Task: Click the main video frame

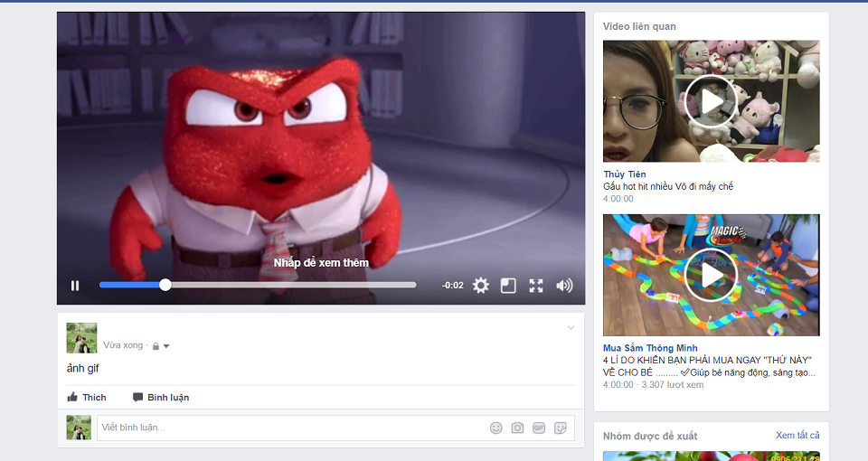Action: click(x=321, y=158)
